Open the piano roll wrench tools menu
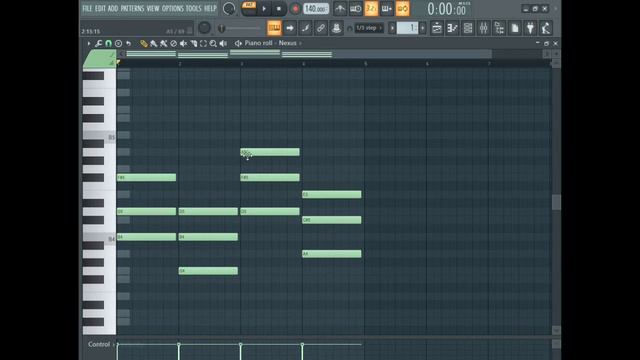Screen dimensions: 640x360 [x=98, y=43]
